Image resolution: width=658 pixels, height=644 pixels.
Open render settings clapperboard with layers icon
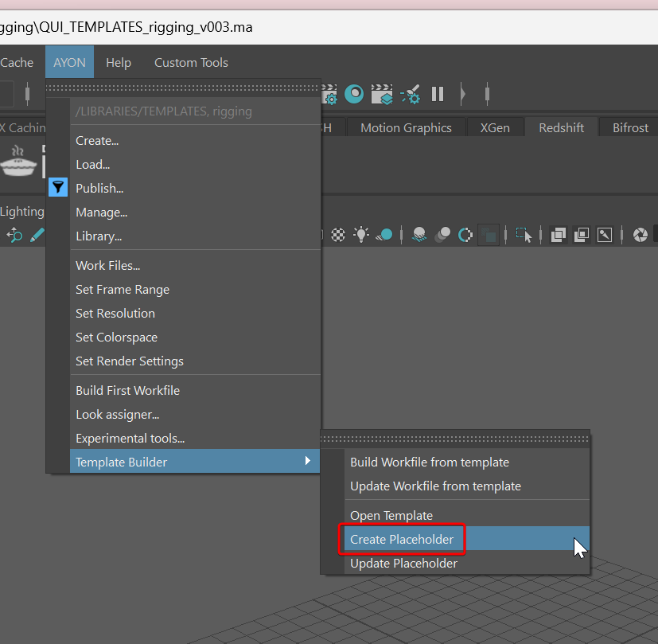tap(383, 95)
